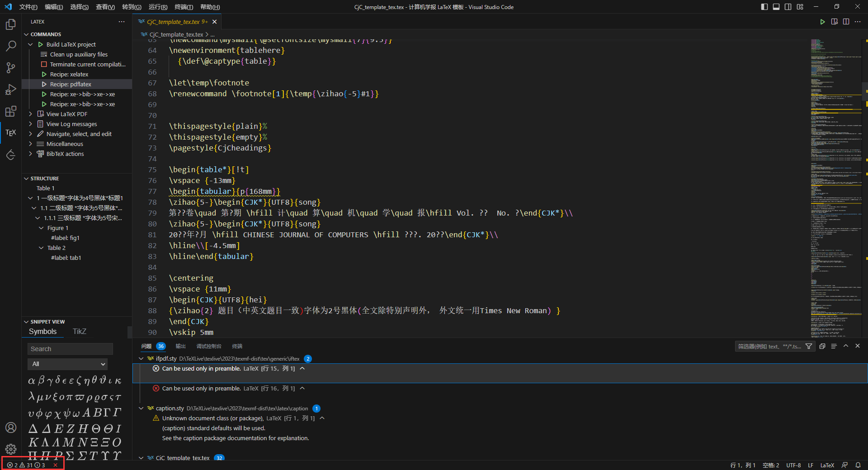Viewport: 868px width, 470px height.
Task: Switch to the TikZ snippet tab
Action: tap(79, 331)
